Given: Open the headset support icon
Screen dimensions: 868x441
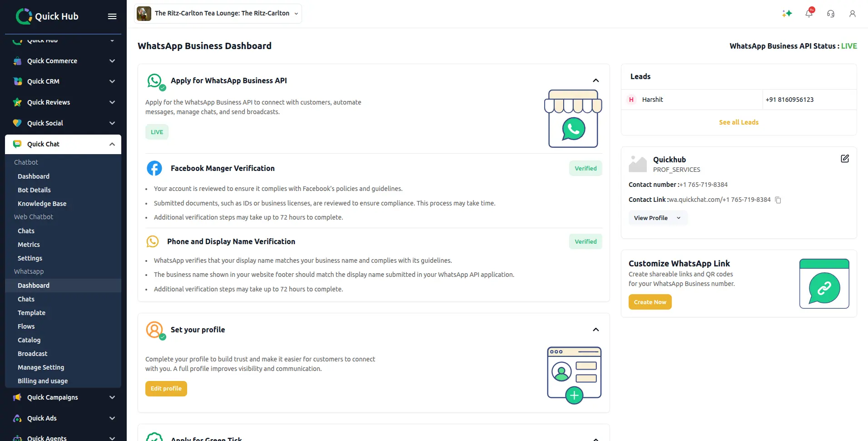Looking at the screenshot, I should (831, 14).
